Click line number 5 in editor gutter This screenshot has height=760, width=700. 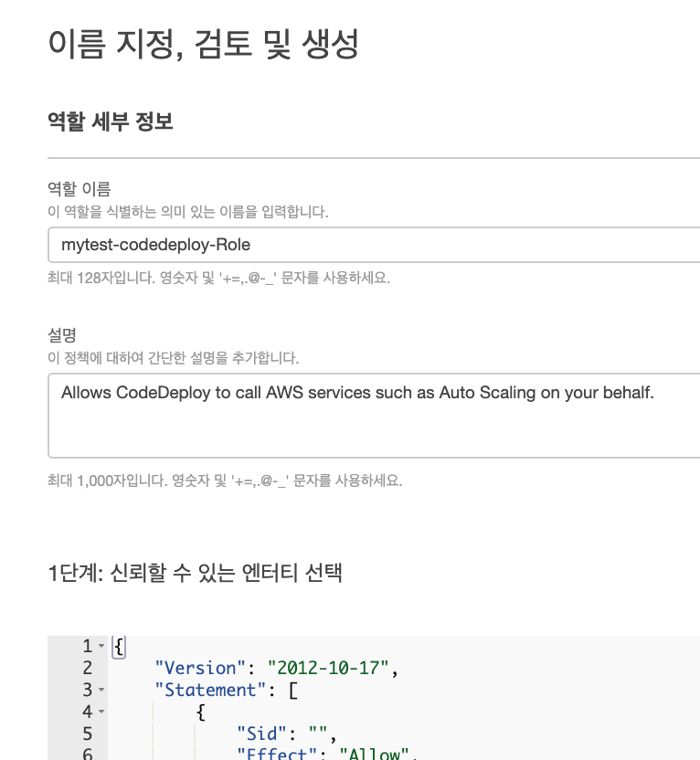pos(87,734)
